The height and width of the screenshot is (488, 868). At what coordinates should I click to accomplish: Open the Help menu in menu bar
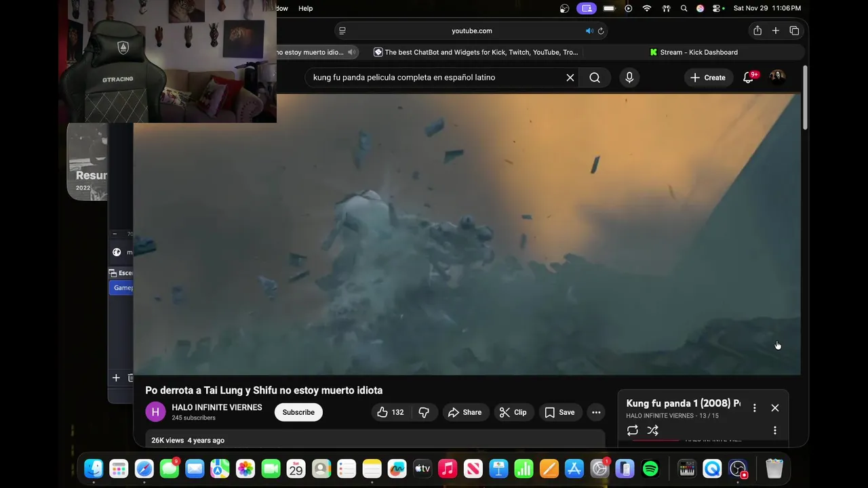306,8
